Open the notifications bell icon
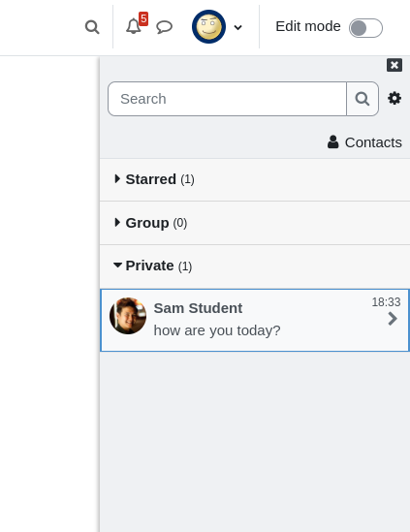The height and width of the screenshot is (532, 410). point(134,26)
